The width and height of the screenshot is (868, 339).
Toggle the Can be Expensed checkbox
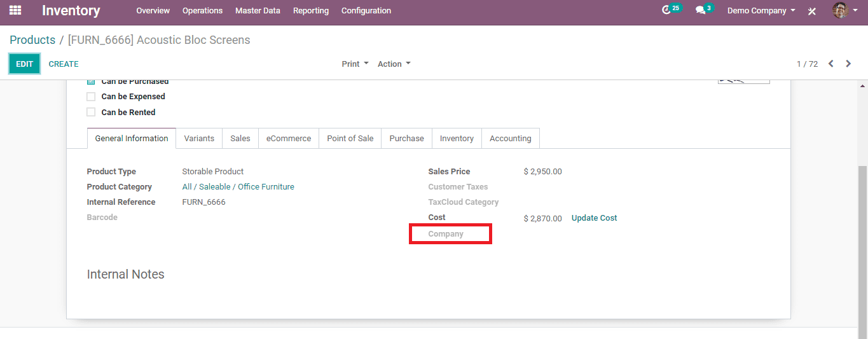point(91,97)
